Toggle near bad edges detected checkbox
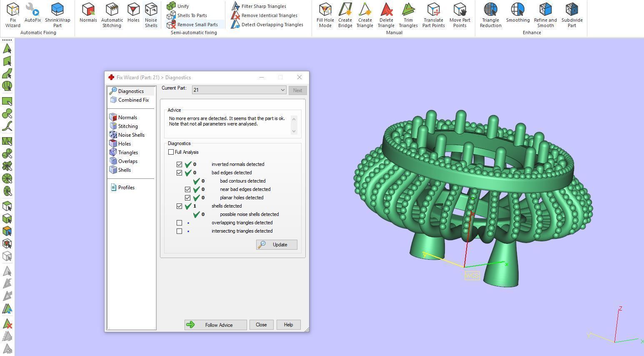 coord(188,189)
